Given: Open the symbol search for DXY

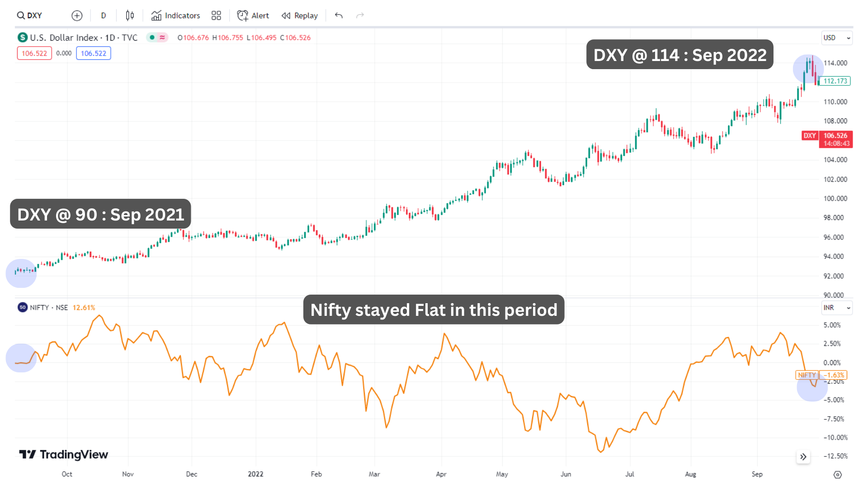Looking at the screenshot, I should click(x=29, y=15).
